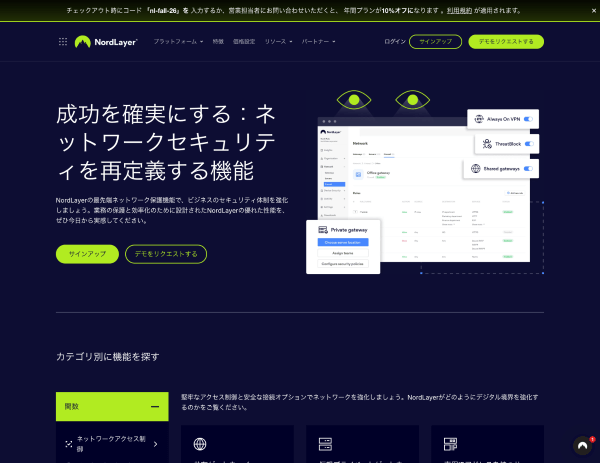Click the ネットワークアクセス制御 chevron arrow
This screenshot has height=463, width=600.
click(x=155, y=444)
